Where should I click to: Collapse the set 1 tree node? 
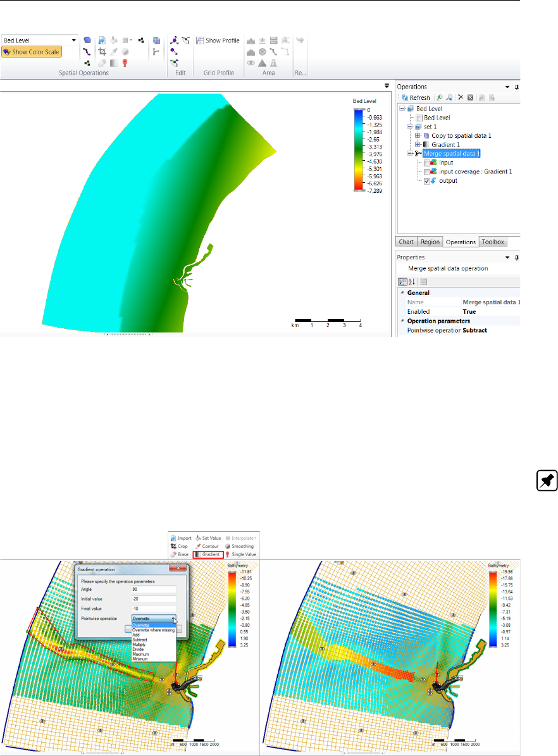tap(409, 127)
